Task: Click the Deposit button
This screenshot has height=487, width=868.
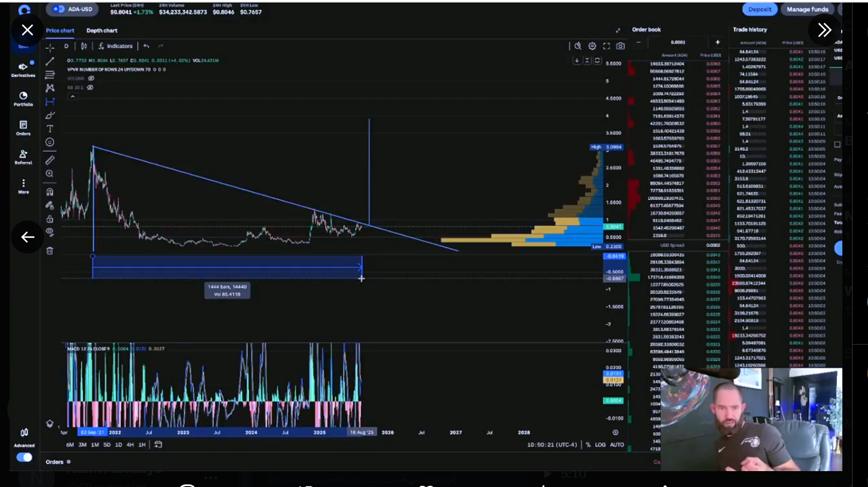Action: coord(759,9)
